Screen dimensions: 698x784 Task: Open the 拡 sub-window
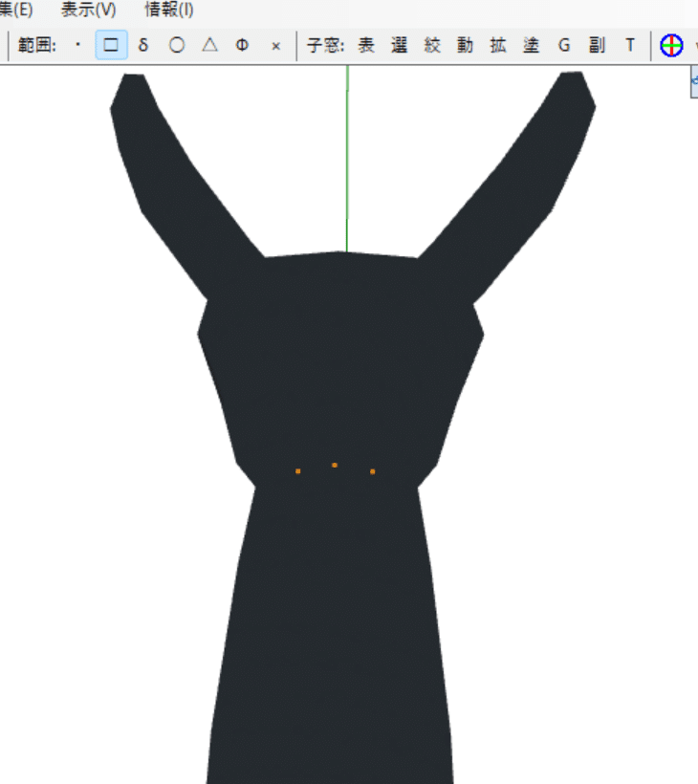pyautogui.click(x=498, y=45)
